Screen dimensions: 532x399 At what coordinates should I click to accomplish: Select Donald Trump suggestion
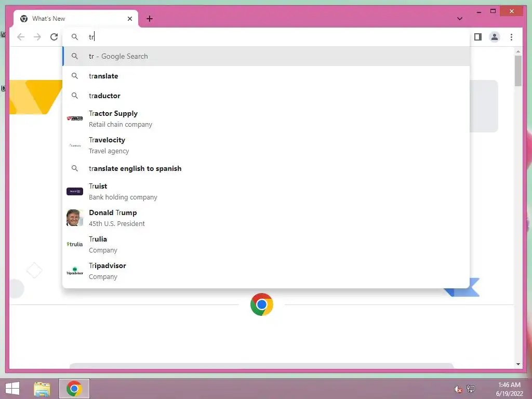[x=267, y=218]
